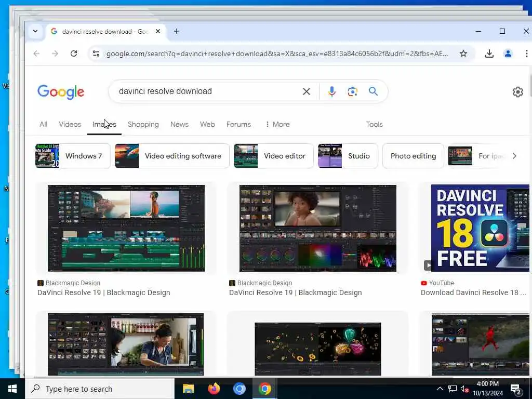Expand the tab search dropdown arrow
This screenshot has width=532, height=399.
coord(35,31)
